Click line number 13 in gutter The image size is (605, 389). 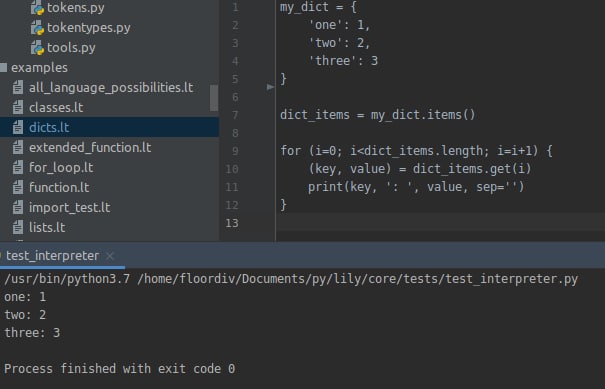click(x=232, y=223)
